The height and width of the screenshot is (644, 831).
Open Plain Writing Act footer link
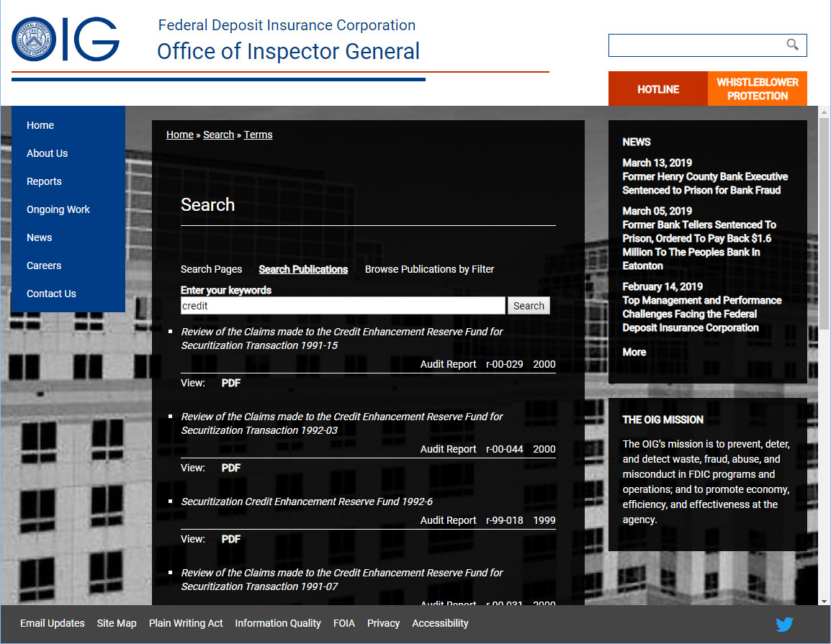(186, 623)
